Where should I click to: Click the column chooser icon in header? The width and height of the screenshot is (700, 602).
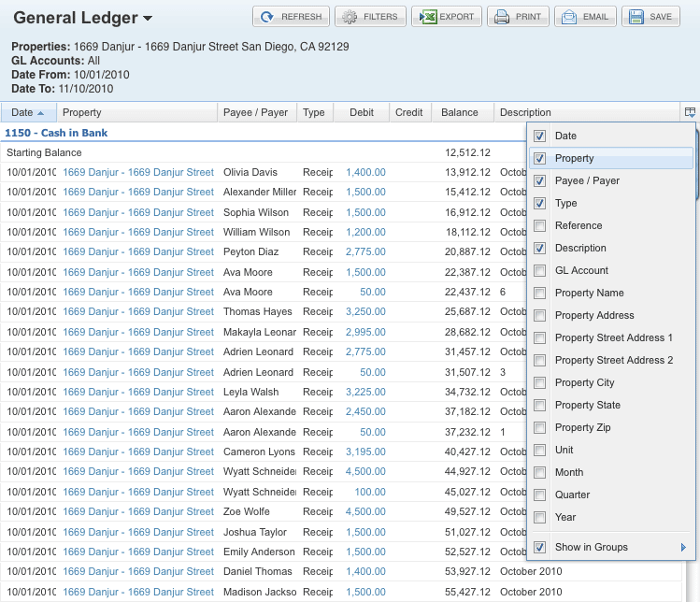pos(690,112)
